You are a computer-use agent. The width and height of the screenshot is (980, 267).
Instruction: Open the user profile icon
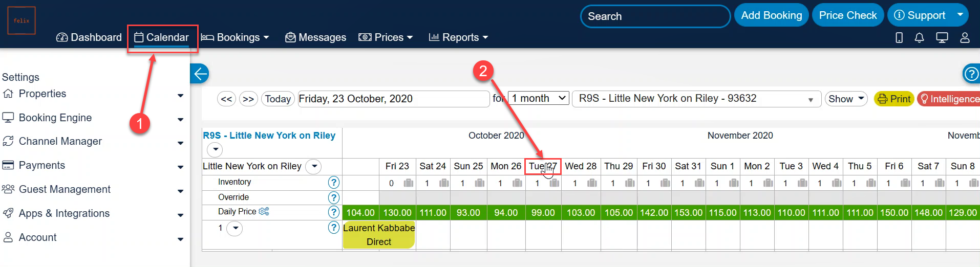tap(965, 37)
